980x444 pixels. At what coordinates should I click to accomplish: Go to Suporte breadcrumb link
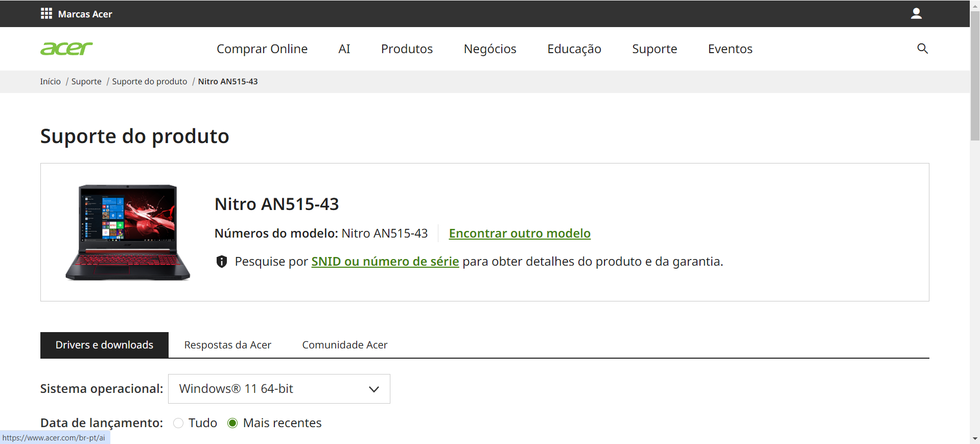(x=86, y=82)
